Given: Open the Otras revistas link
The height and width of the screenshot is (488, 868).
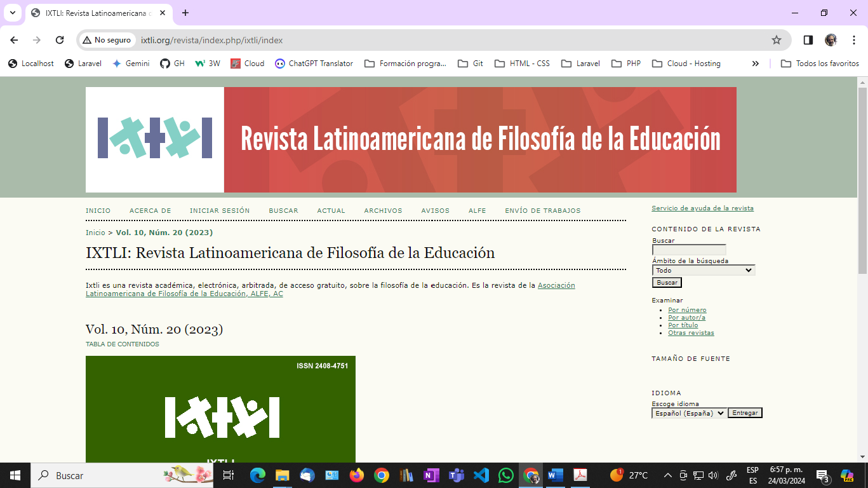Looking at the screenshot, I should pyautogui.click(x=691, y=333).
